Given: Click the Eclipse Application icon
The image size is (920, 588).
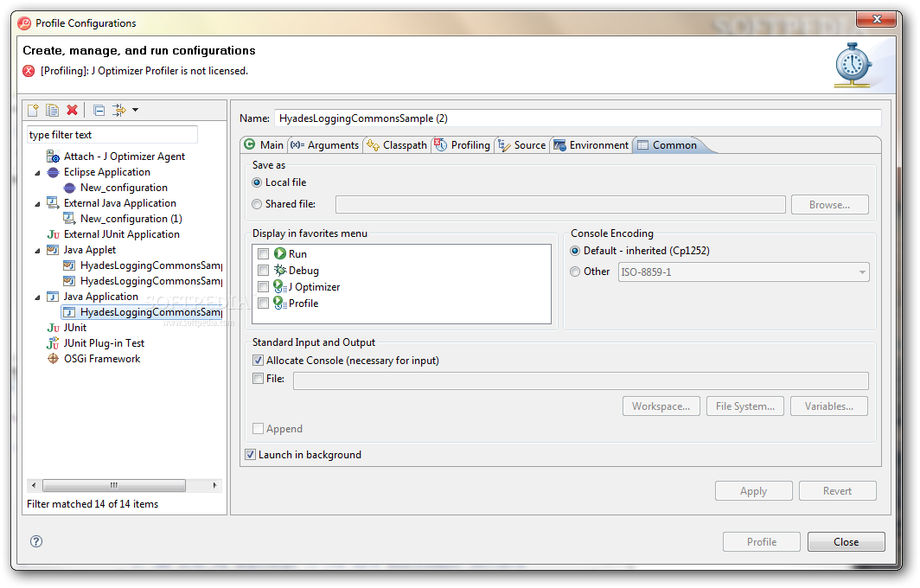Looking at the screenshot, I should pyautogui.click(x=53, y=173).
